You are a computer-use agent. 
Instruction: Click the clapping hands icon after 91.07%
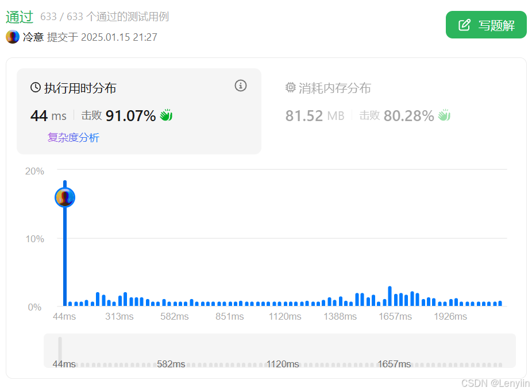[x=166, y=115]
